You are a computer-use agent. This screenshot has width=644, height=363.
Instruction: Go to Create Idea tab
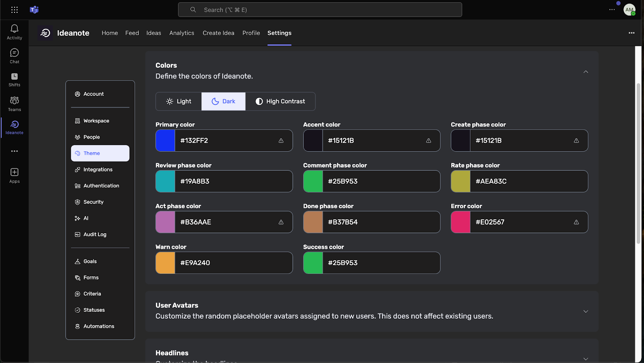219,33
